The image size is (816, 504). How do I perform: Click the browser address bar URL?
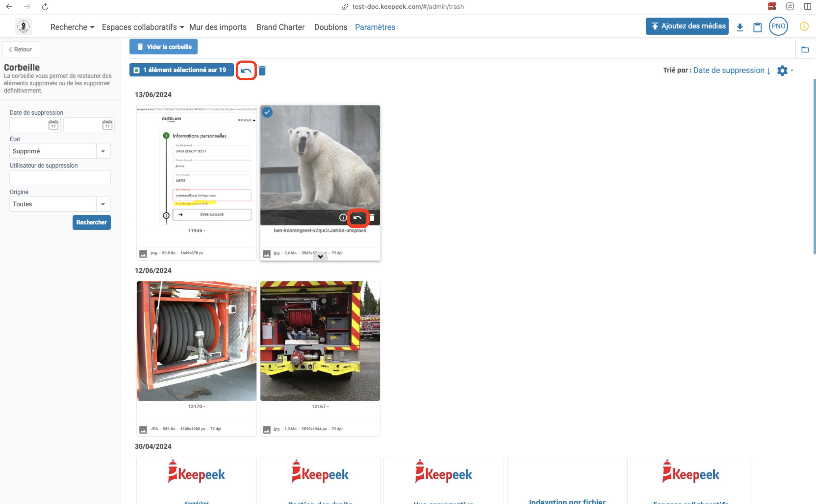click(408, 6)
